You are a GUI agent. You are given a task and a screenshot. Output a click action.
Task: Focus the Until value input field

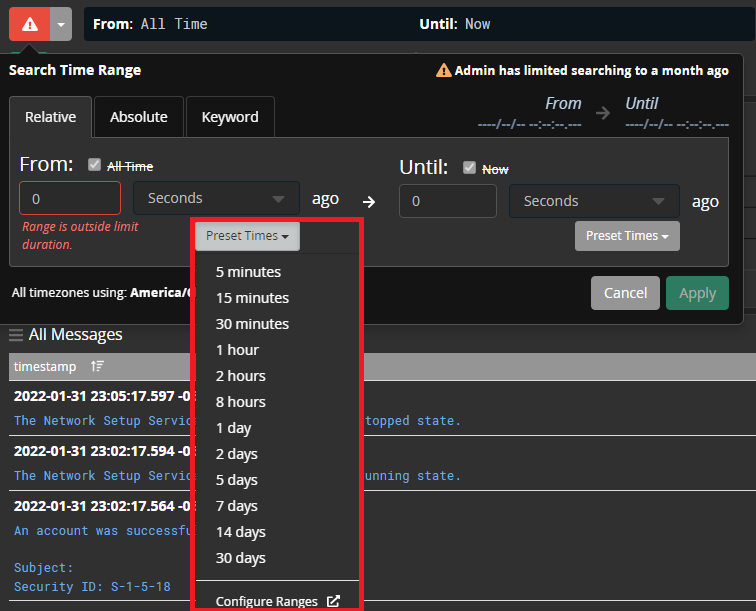point(447,201)
